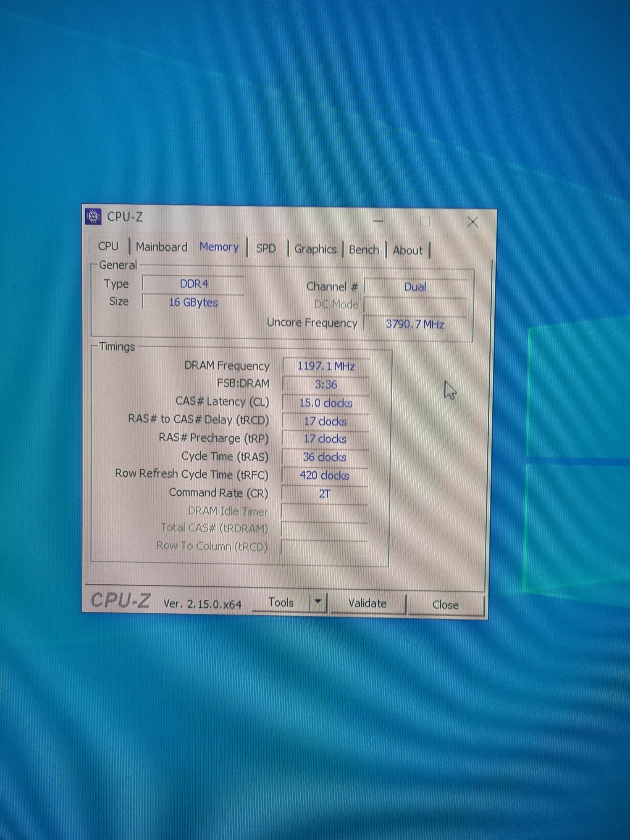Open the SPD tab
The height and width of the screenshot is (840, 630).
[x=266, y=248]
